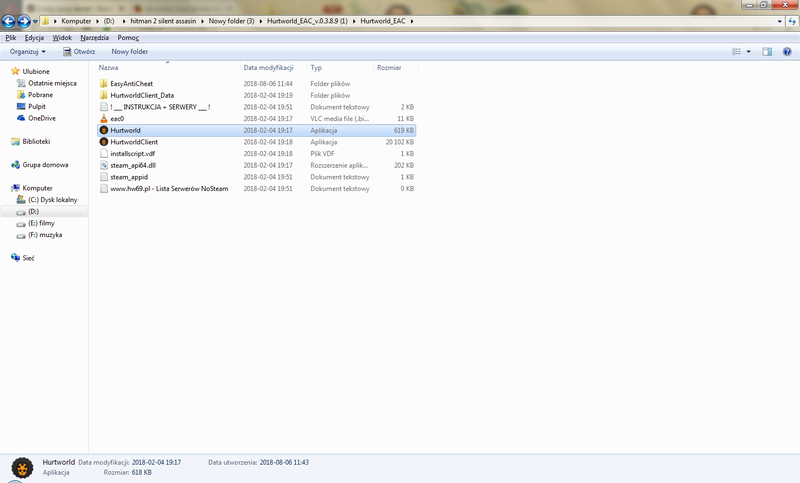
Task: Open OneDrive in sidebar
Action: (x=42, y=118)
